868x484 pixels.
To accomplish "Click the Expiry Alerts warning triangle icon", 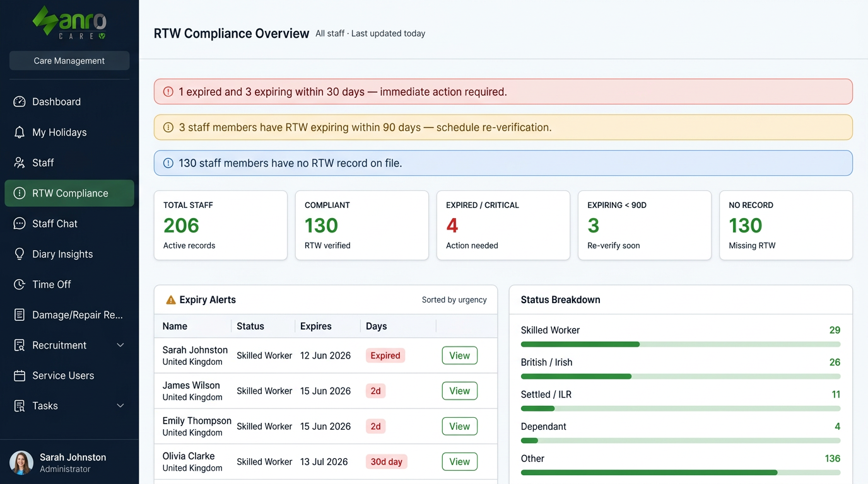I will pos(171,300).
